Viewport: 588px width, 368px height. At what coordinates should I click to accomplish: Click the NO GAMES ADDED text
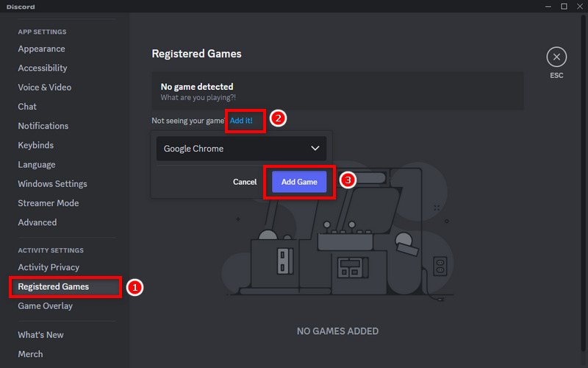pyautogui.click(x=337, y=331)
